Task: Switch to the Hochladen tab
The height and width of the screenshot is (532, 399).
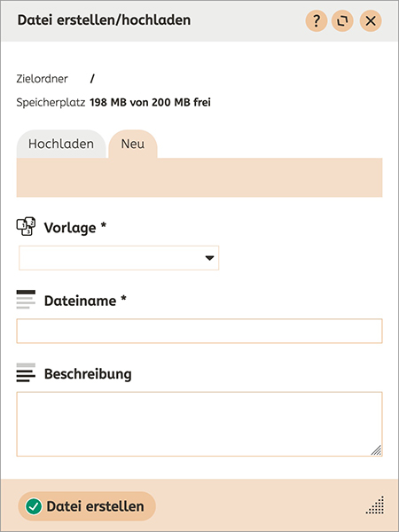Action: (x=61, y=144)
